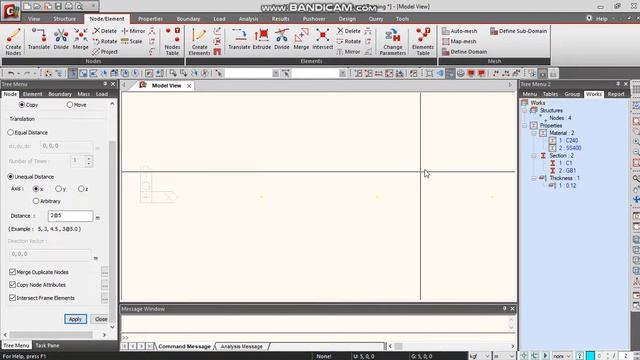Click Merge elements tool
640x360 pixels.
[301, 39]
